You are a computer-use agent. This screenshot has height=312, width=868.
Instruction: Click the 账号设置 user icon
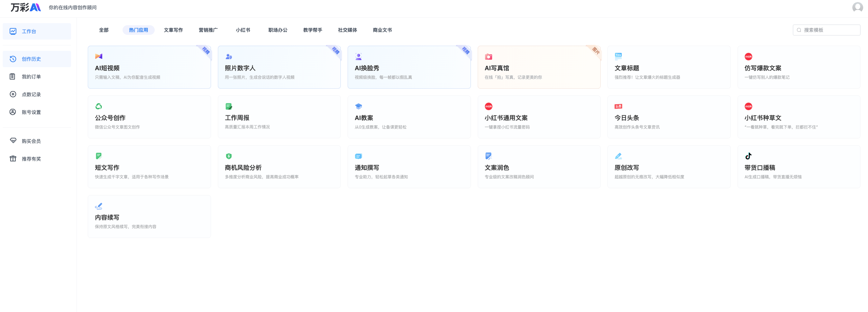13,112
